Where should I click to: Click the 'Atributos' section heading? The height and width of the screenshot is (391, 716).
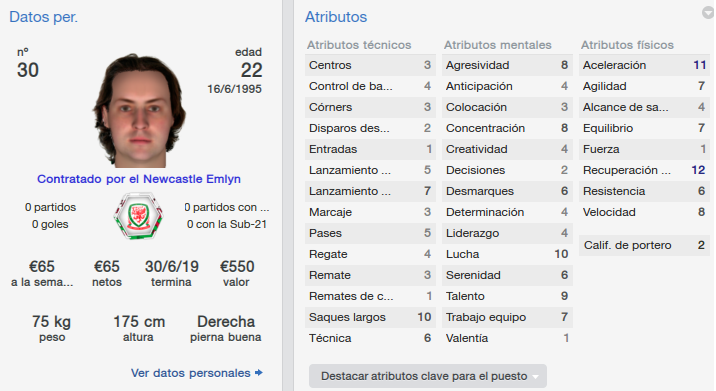pyautogui.click(x=336, y=17)
